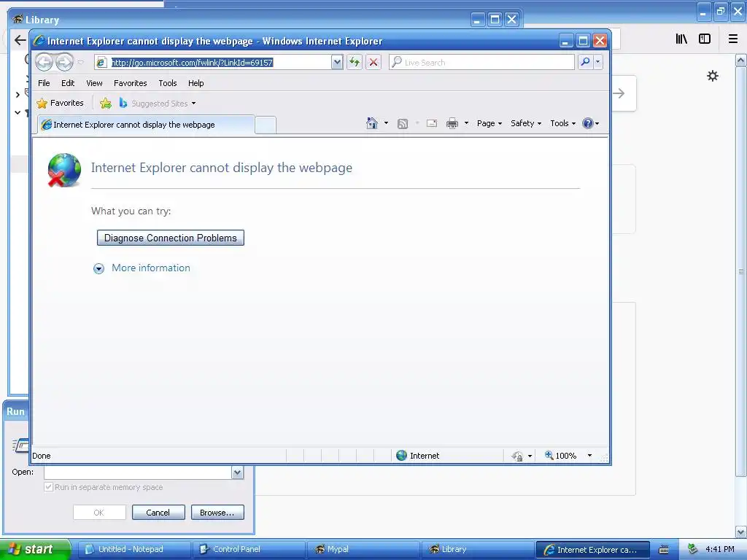Open the Suggested Sites dropdown
Image resolution: width=747 pixels, height=560 pixels.
point(158,104)
